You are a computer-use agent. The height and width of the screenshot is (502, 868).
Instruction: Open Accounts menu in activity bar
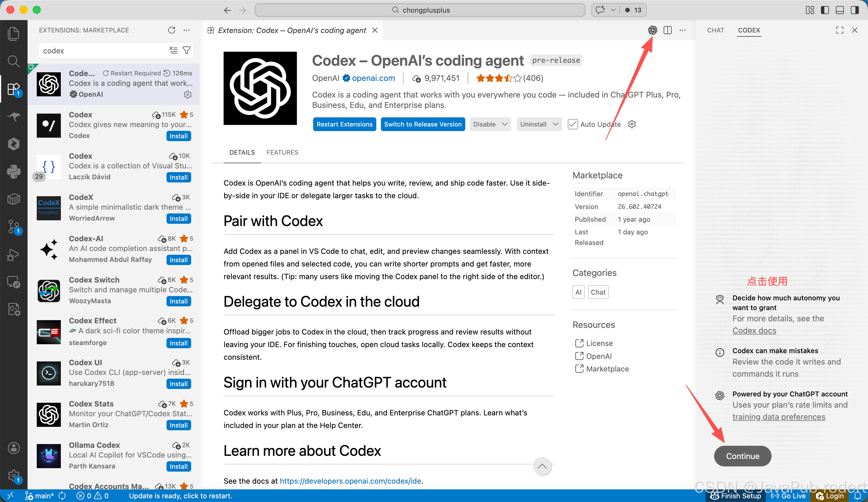[x=13, y=448]
